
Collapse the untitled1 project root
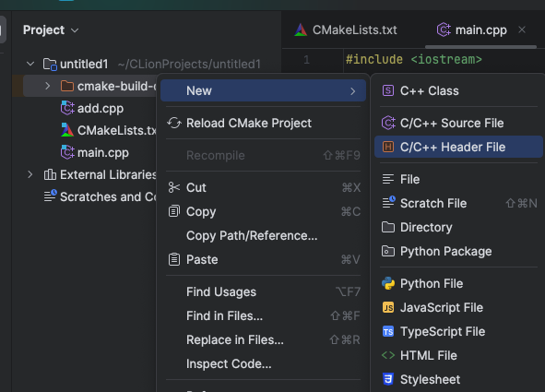tap(30, 64)
